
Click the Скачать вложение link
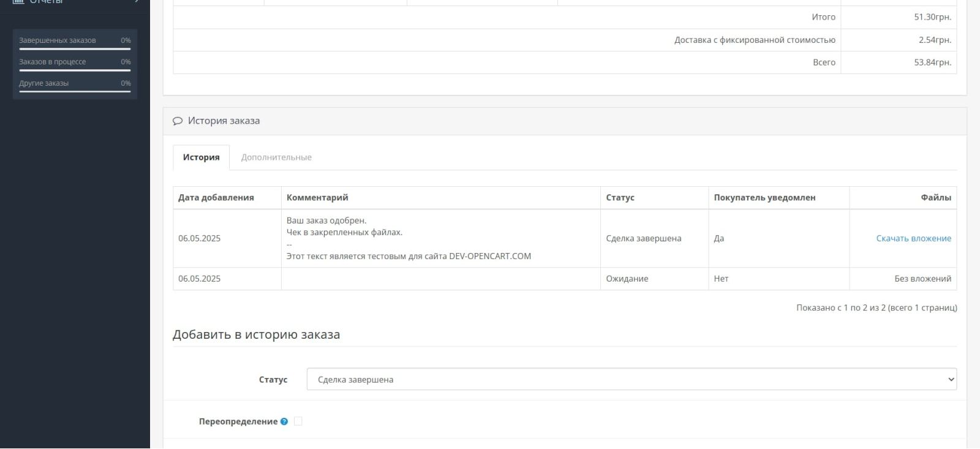pos(913,238)
